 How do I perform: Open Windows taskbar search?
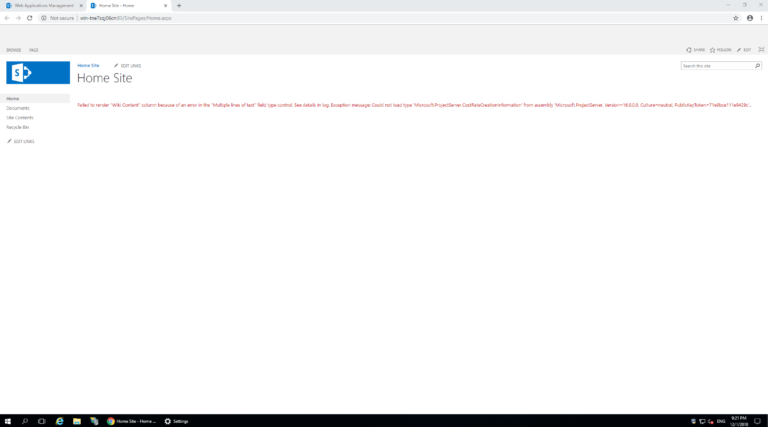coord(24,421)
